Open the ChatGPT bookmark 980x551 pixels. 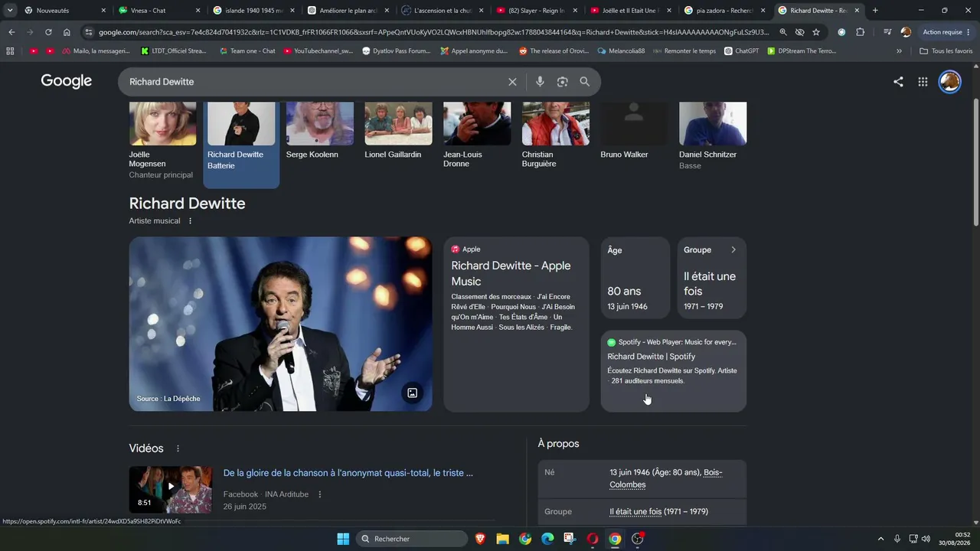click(x=740, y=51)
